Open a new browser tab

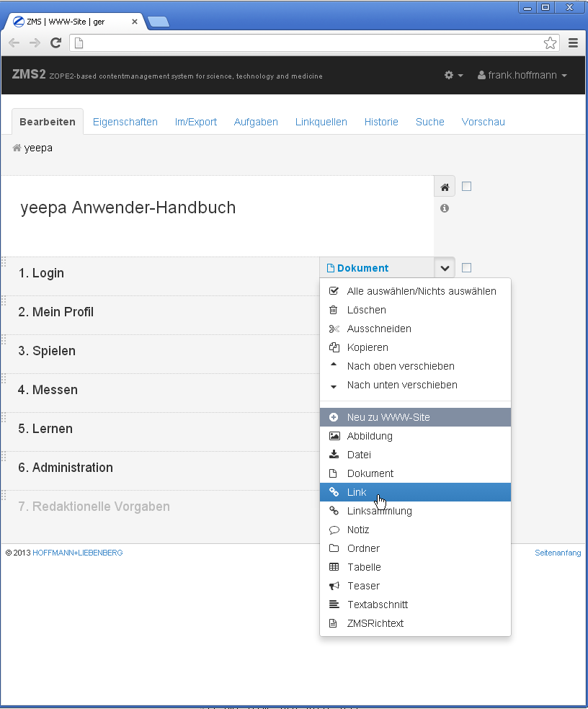[x=159, y=21]
